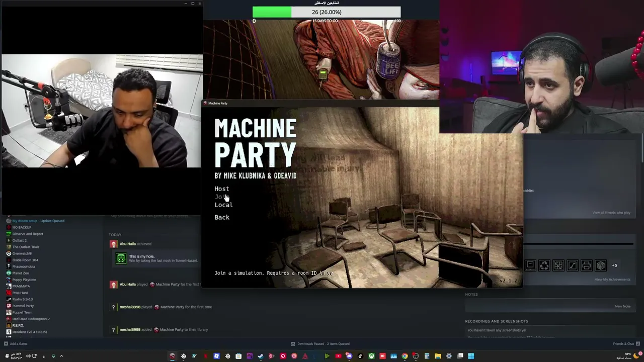Show the +5 additional achievements
Image resolution: width=644 pixels, height=362 pixels.
pyautogui.click(x=614, y=265)
